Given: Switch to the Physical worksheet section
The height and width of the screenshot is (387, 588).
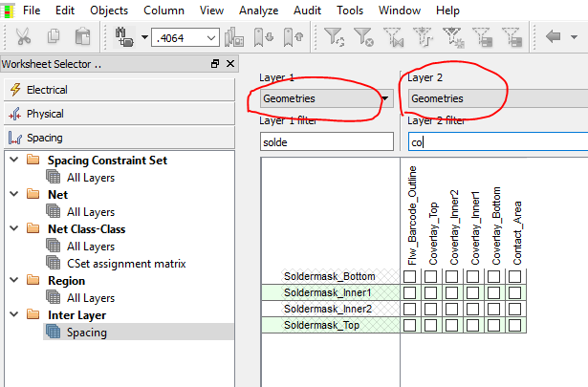Looking at the screenshot, I should (x=45, y=114).
